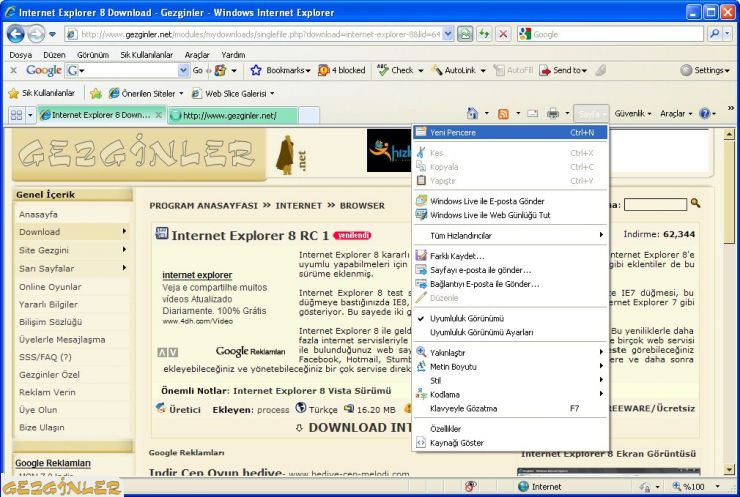Click Anasayfa sidebar link
740x497 pixels.
pos(38,214)
